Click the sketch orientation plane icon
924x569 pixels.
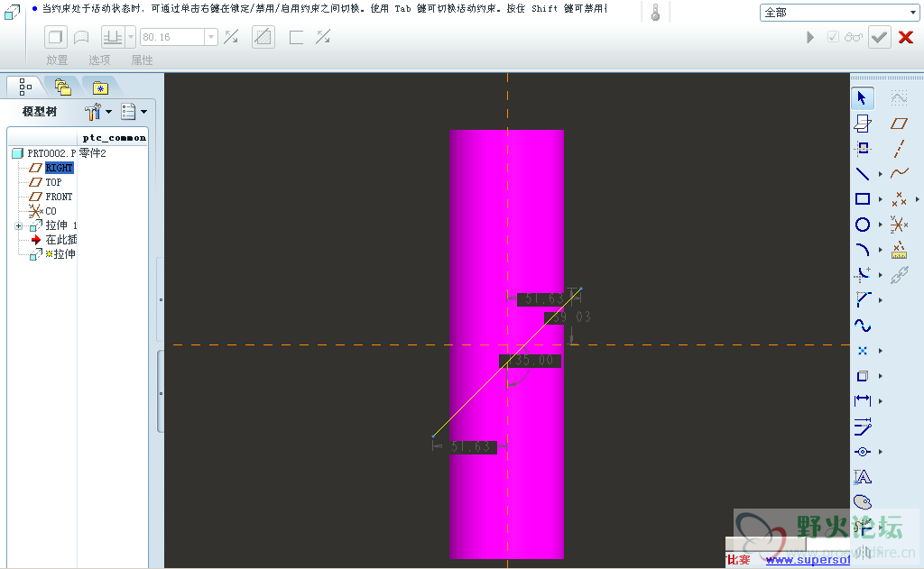coord(862,124)
